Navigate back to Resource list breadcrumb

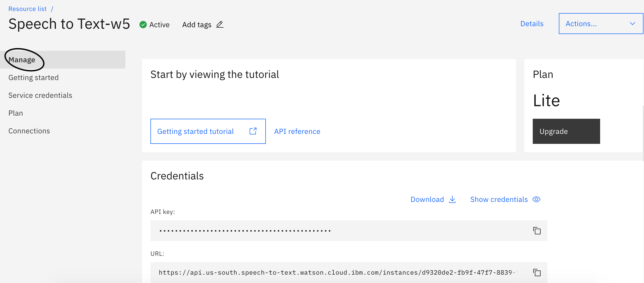tap(27, 9)
